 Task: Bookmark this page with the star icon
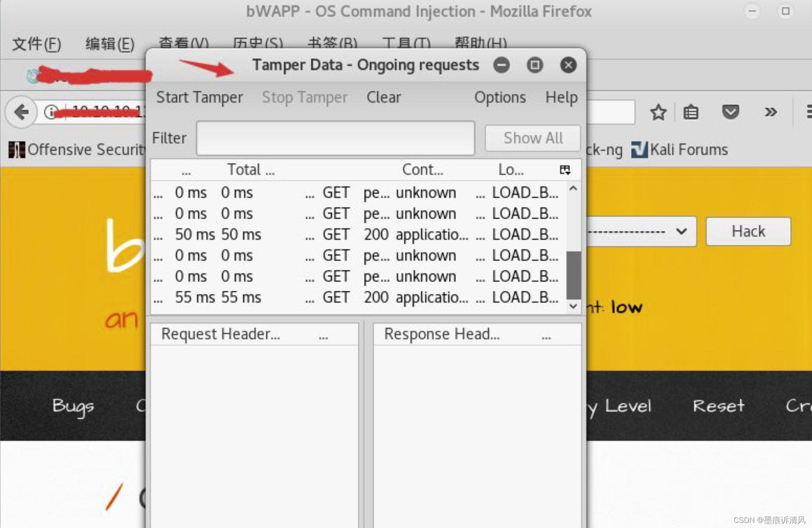(x=658, y=112)
